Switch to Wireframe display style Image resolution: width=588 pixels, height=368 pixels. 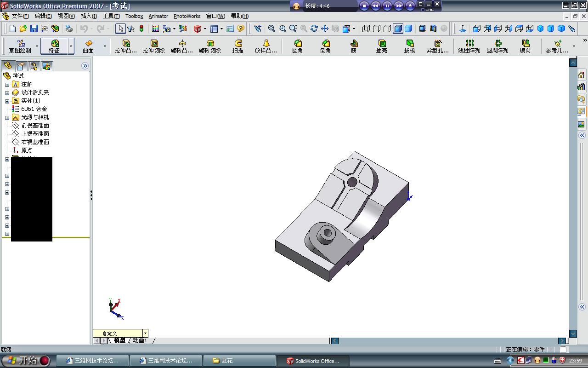coord(366,29)
